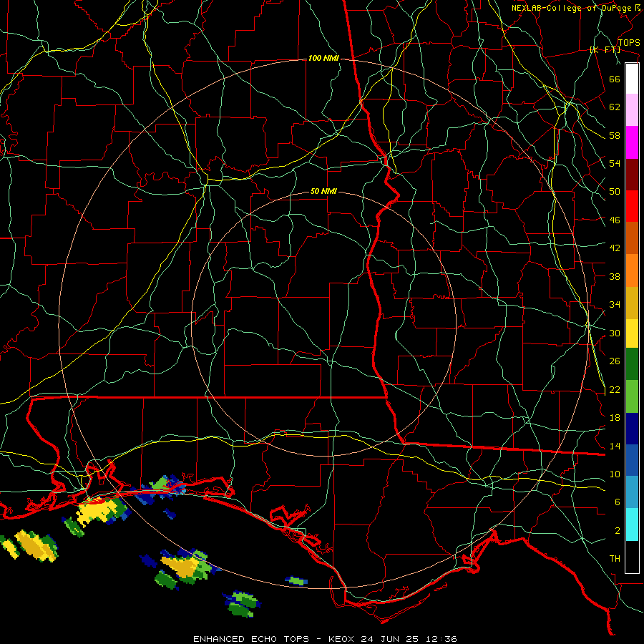Click the '54' legend value
The width and height of the screenshot is (644, 644).
click(x=615, y=163)
